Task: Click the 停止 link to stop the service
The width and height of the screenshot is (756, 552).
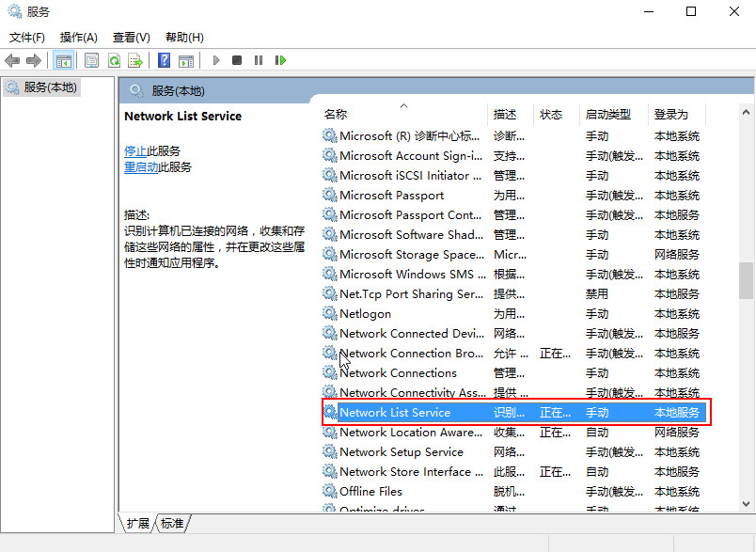Action: (135, 150)
